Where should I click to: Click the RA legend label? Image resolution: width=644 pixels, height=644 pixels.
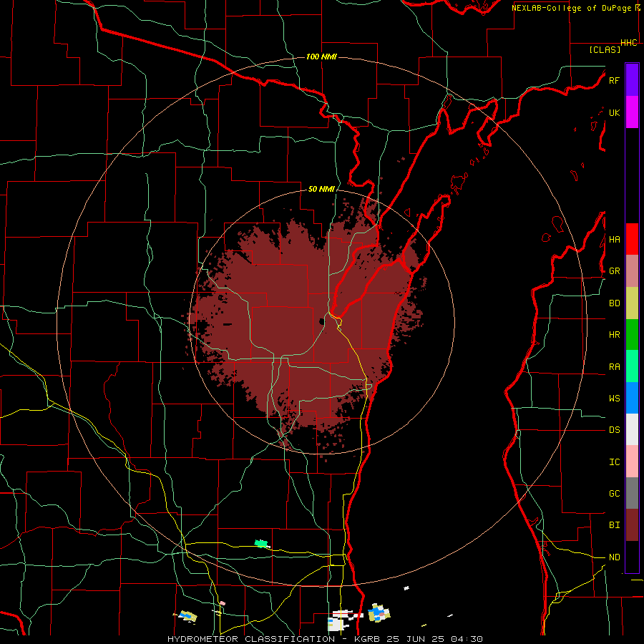pos(614,367)
